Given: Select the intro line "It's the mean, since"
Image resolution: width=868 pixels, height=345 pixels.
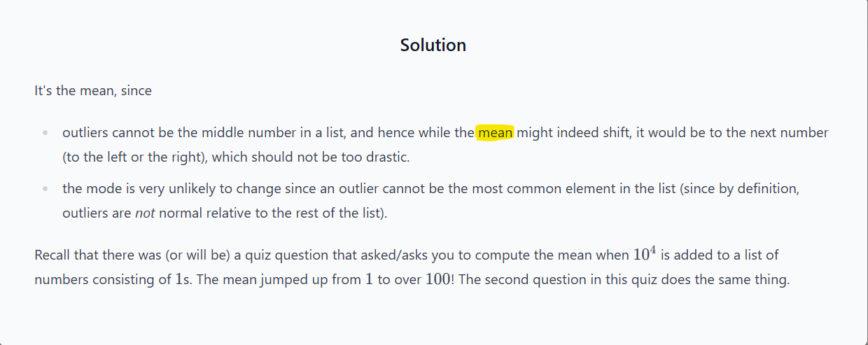Looking at the screenshot, I should (x=93, y=91).
